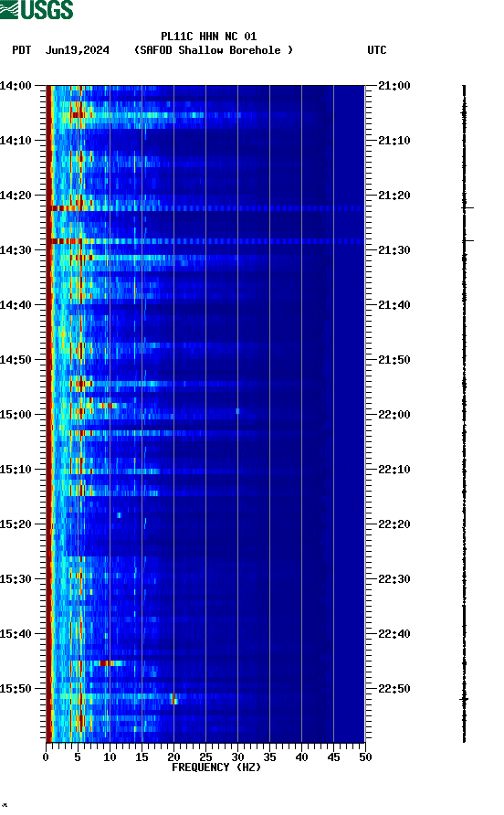Click the 0 Hz frequency axis label
The height and width of the screenshot is (815, 504).
[46, 757]
